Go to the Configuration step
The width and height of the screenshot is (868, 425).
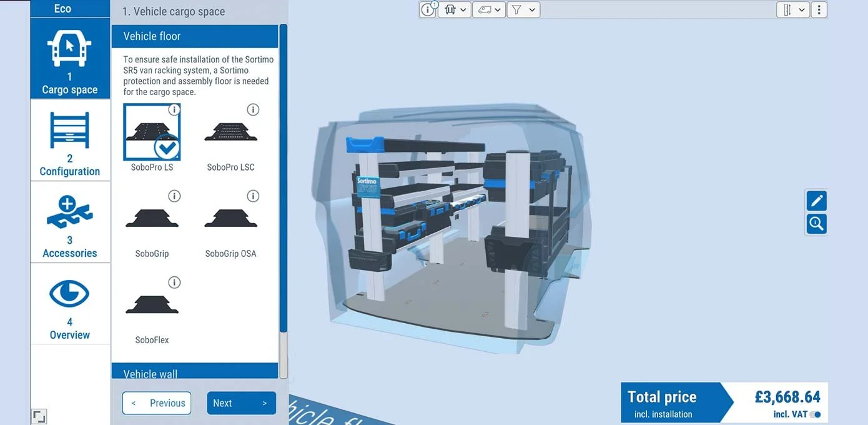point(70,141)
